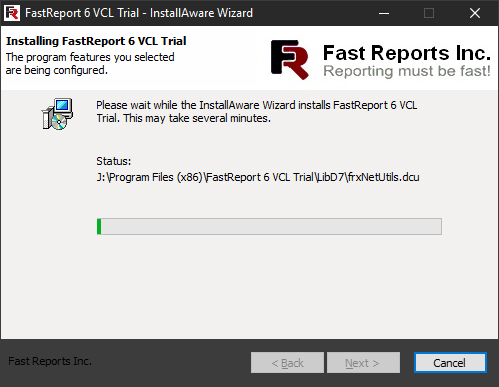Click the disabled Next button
The image size is (499, 387).
point(363,362)
